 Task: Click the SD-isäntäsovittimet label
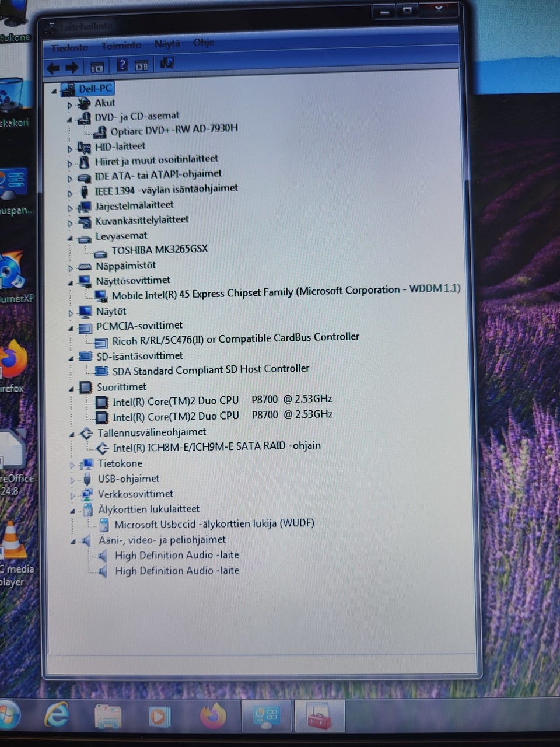(x=139, y=356)
